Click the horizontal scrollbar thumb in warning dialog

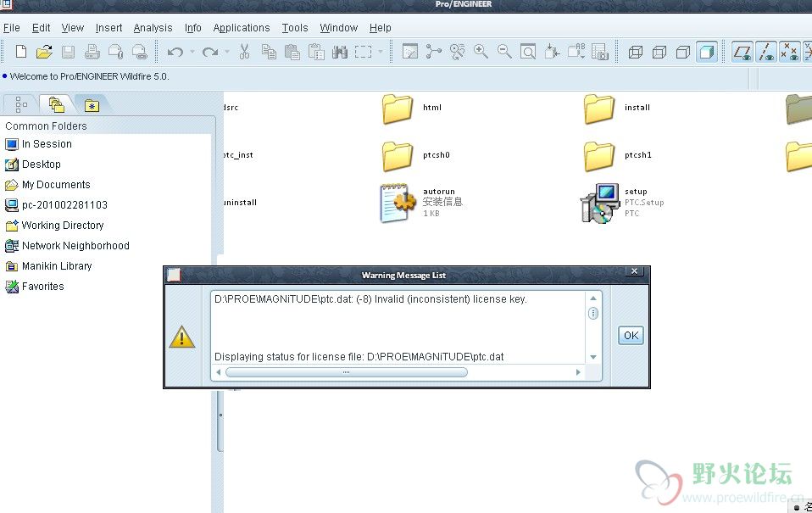pos(347,372)
